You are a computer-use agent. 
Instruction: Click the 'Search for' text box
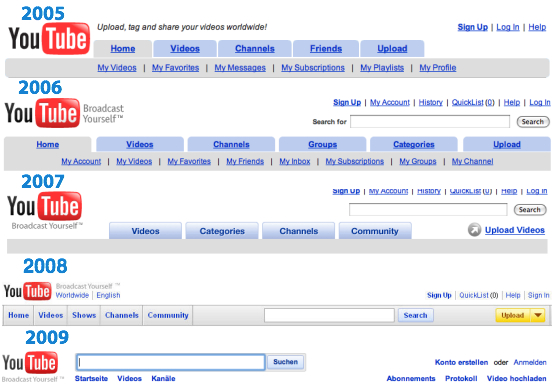tap(430, 122)
